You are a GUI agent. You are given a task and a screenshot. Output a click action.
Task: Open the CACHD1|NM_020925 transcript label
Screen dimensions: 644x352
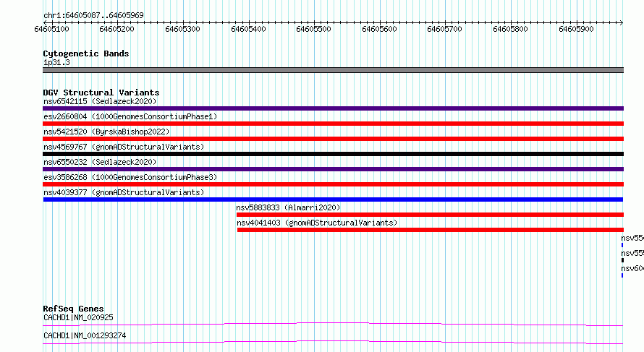pyautogui.click(x=78, y=317)
